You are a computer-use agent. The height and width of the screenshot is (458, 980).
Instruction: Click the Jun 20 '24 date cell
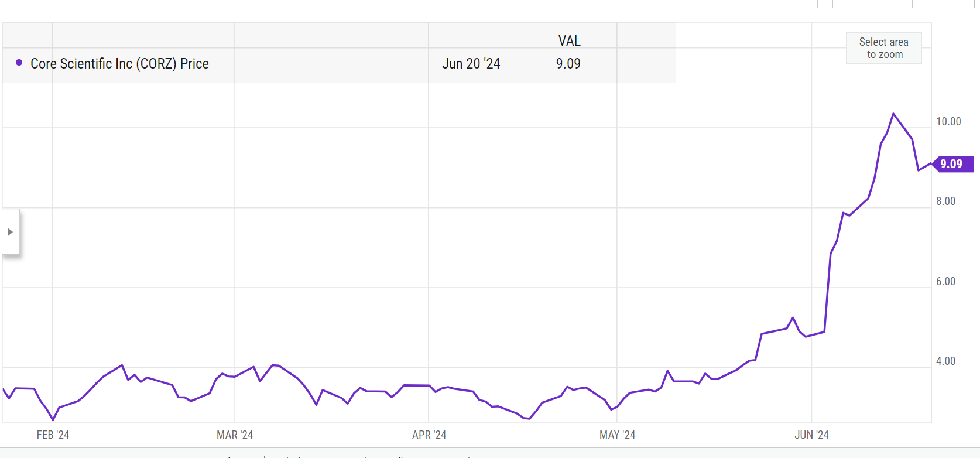471,64
